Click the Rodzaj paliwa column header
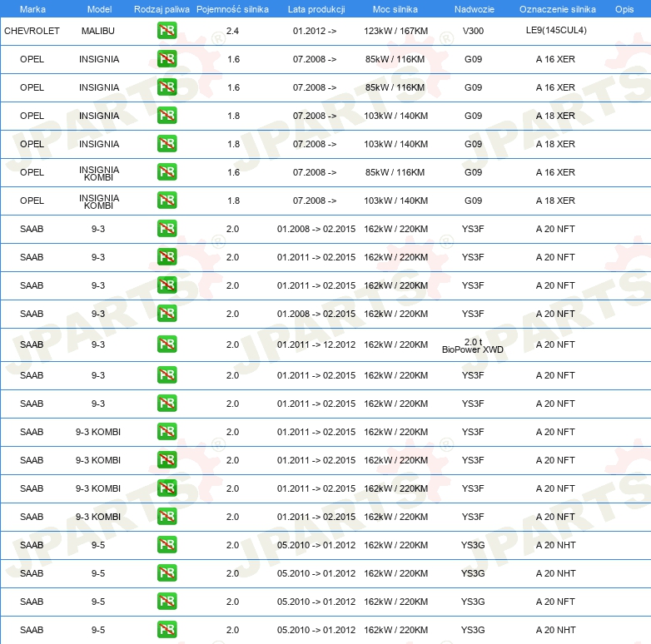 (162, 8)
